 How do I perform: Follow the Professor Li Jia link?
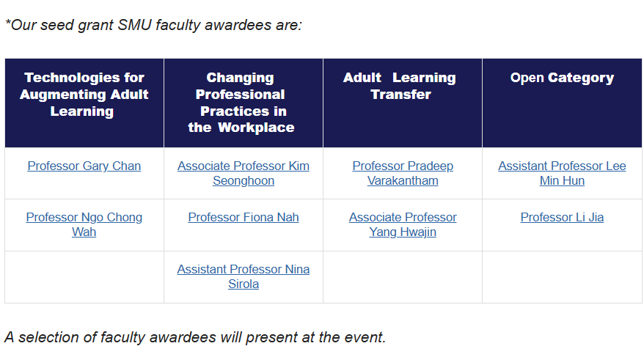[562, 218]
